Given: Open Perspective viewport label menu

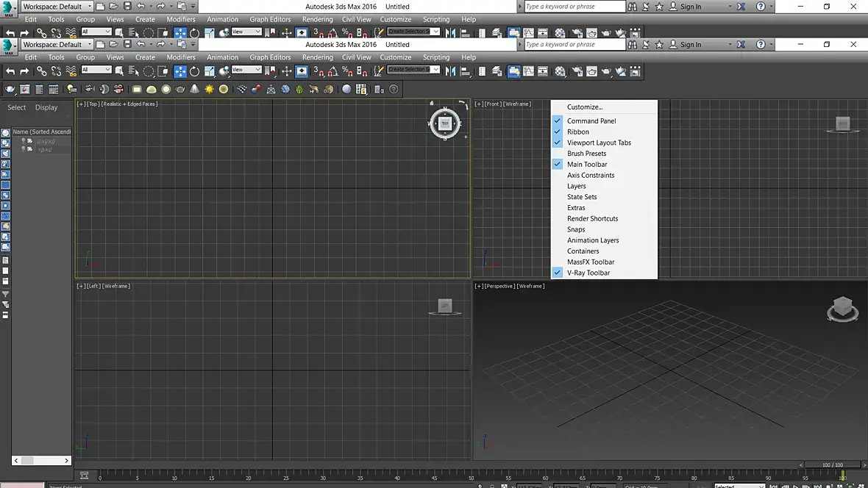Looking at the screenshot, I should point(499,286).
